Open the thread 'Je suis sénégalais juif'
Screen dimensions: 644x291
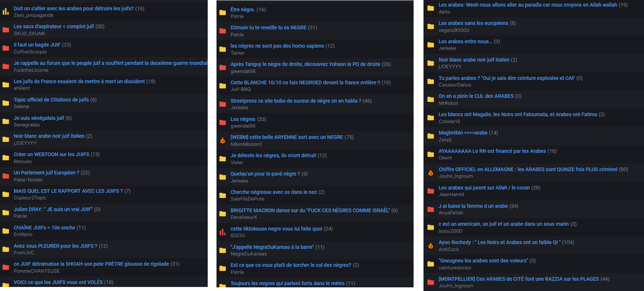(39, 118)
